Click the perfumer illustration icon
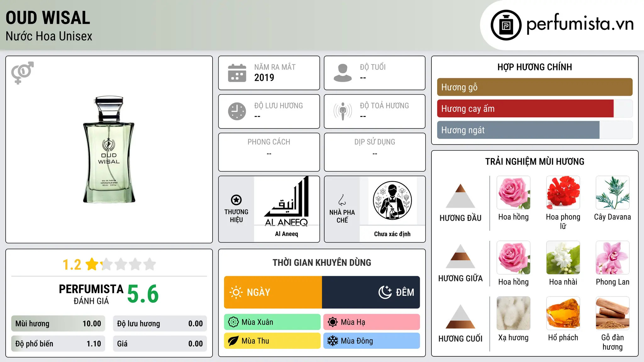 click(x=392, y=200)
